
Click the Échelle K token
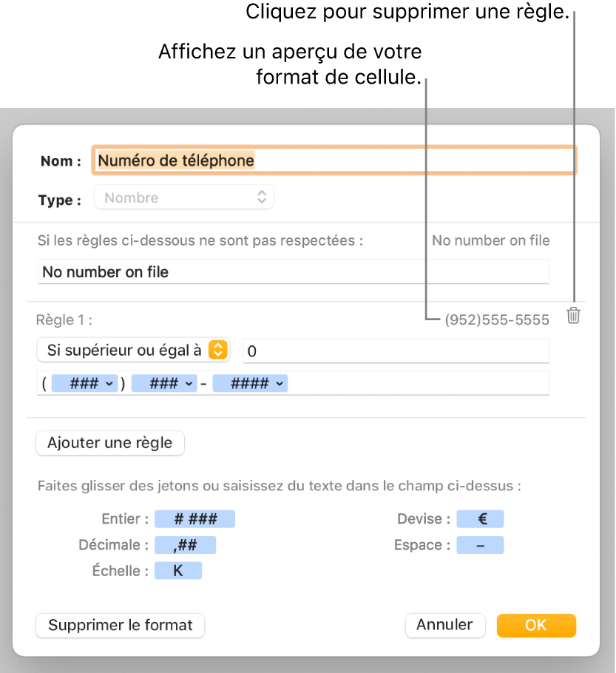point(177,571)
